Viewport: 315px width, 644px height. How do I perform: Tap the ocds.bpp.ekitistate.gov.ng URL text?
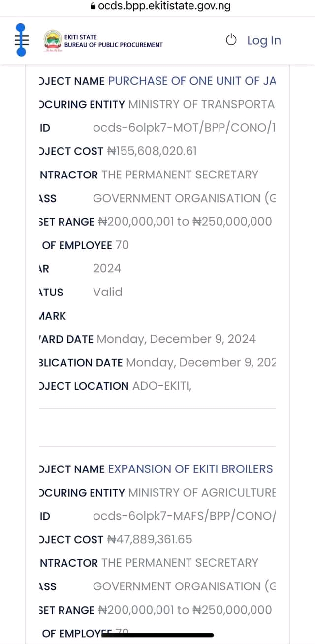(164, 6)
